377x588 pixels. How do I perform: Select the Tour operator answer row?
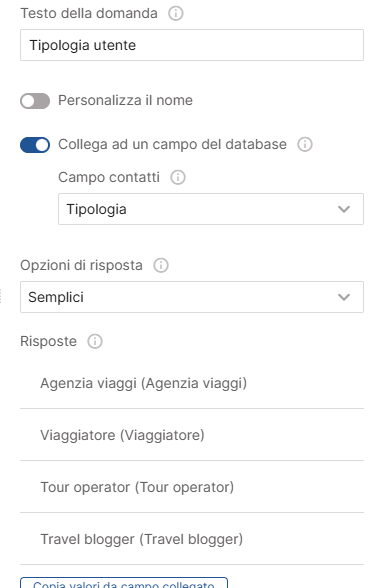(192, 487)
